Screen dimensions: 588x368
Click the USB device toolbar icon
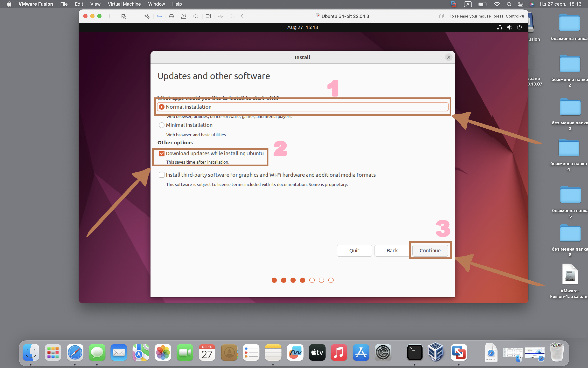pyautogui.click(x=220, y=16)
